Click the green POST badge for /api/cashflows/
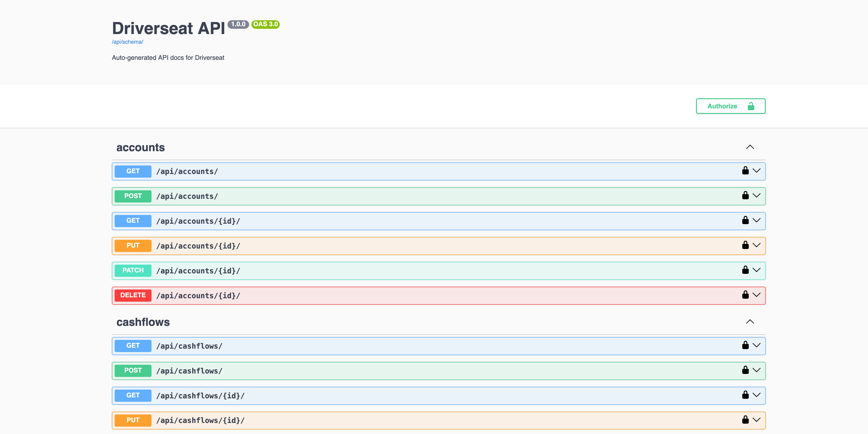Viewport: 868px width, 434px height. click(x=133, y=370)
